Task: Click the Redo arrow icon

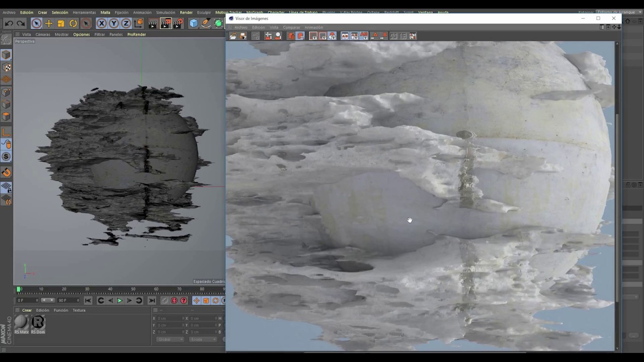Action: pos(21,23)
